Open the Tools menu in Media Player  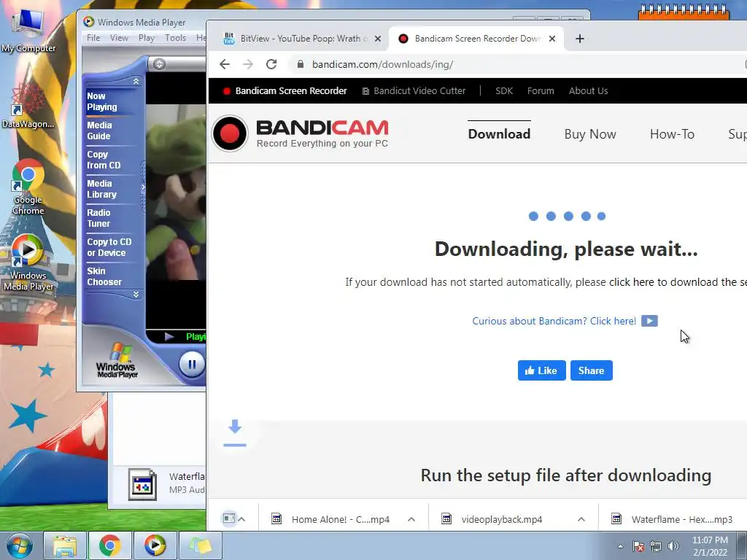[175, 38]
